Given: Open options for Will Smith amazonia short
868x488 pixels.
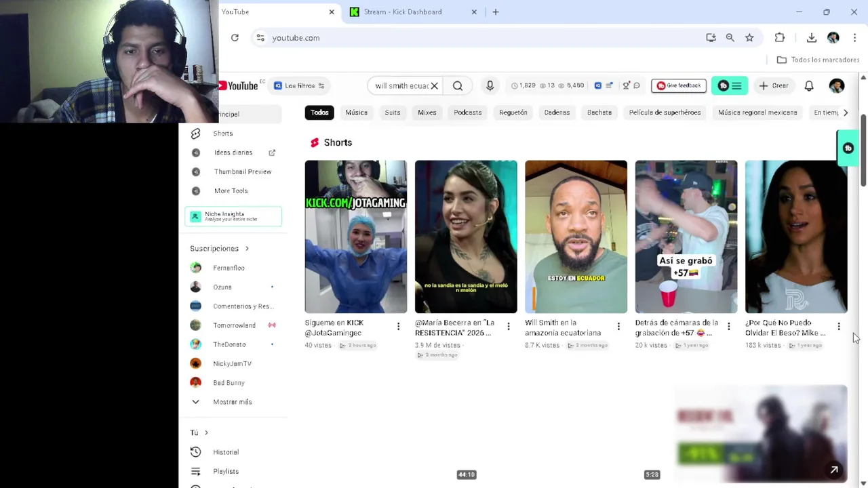Looking at the screenshot, I should point(618,327).
